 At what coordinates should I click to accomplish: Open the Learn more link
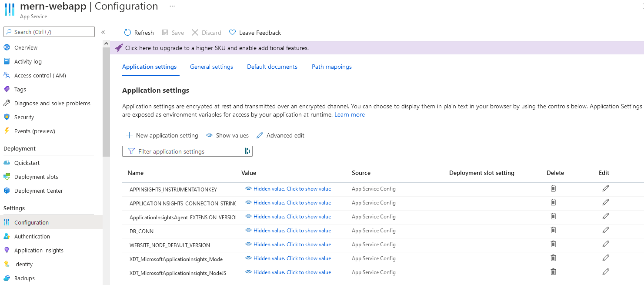click(x=350, y=115)
